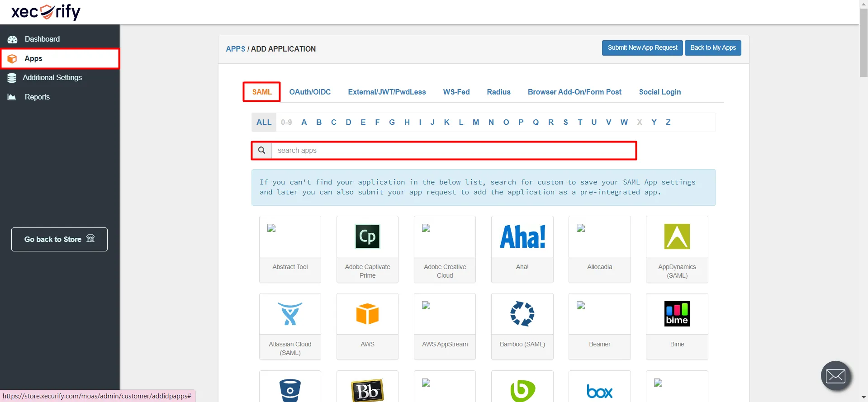868x402 pixels.
Task: Switch to Browser Add-On/Form Post tab
Action: click(574, 92)
